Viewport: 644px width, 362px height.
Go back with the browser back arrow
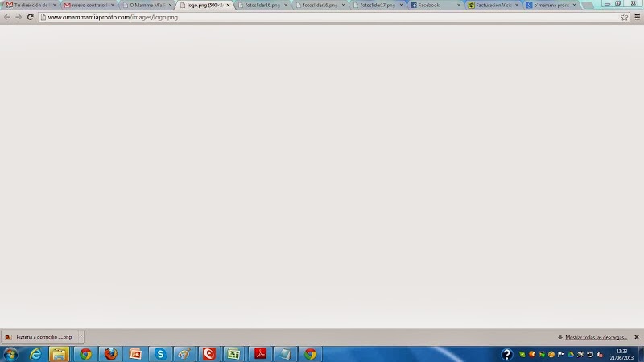[7, 17]
